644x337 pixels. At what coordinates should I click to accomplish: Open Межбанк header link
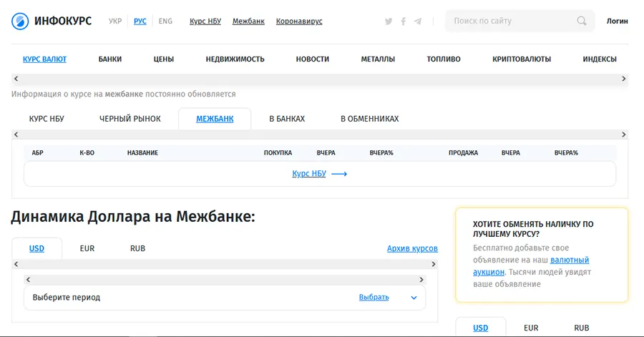tap(248, 21)
